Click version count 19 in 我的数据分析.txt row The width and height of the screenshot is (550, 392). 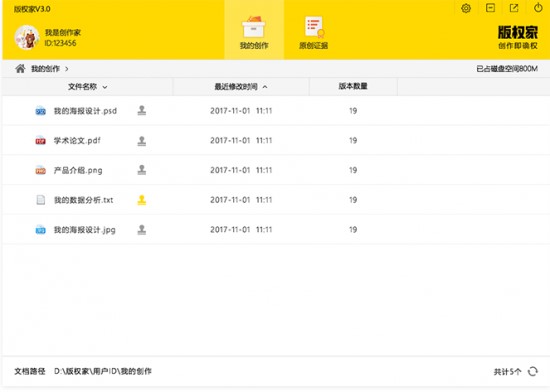(x=353, y=200)
